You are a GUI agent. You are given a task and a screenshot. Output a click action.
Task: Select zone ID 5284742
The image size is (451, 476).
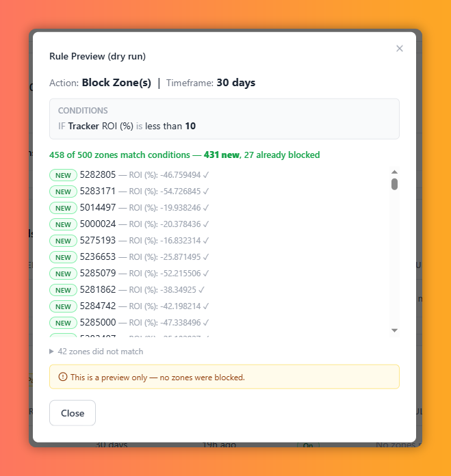[x=98, y=306]
